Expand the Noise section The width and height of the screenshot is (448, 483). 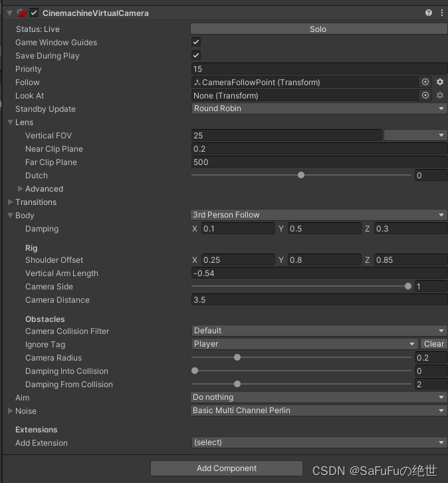pos(11,410)
